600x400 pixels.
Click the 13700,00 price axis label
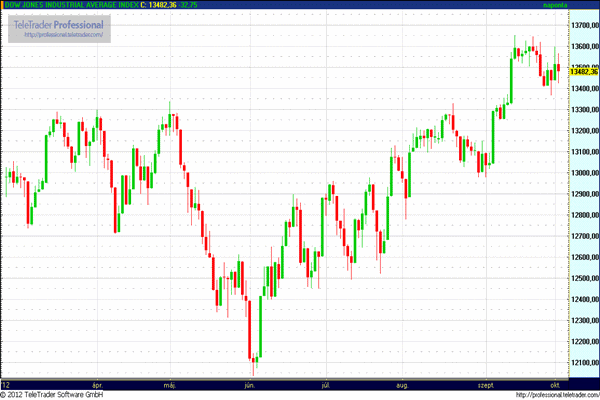pos(583,24)
